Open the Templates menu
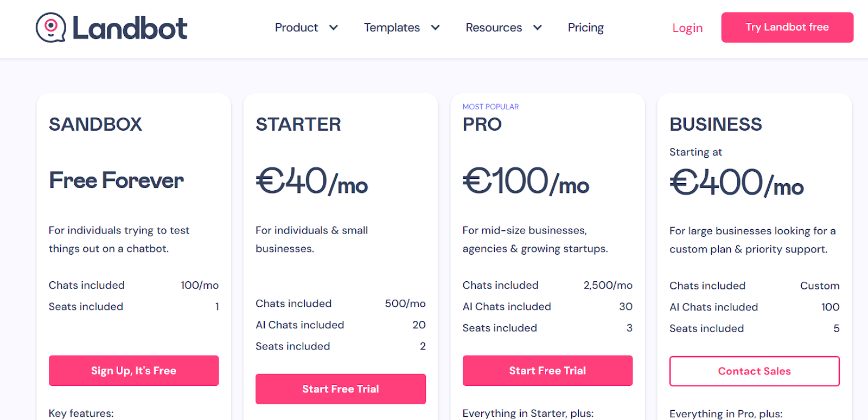This screenshot has width=868, height=420. click(x=392, y=28)
